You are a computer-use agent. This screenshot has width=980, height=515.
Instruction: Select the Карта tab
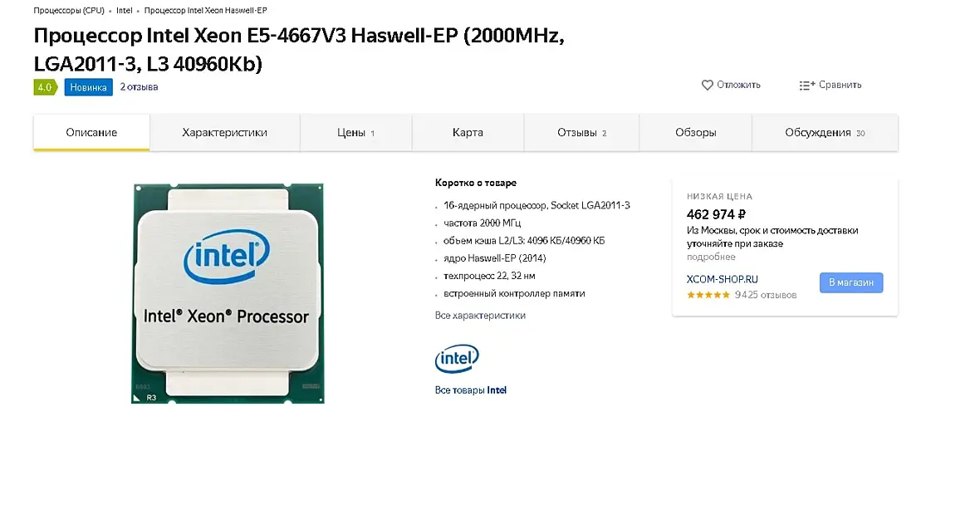(468, 133)
